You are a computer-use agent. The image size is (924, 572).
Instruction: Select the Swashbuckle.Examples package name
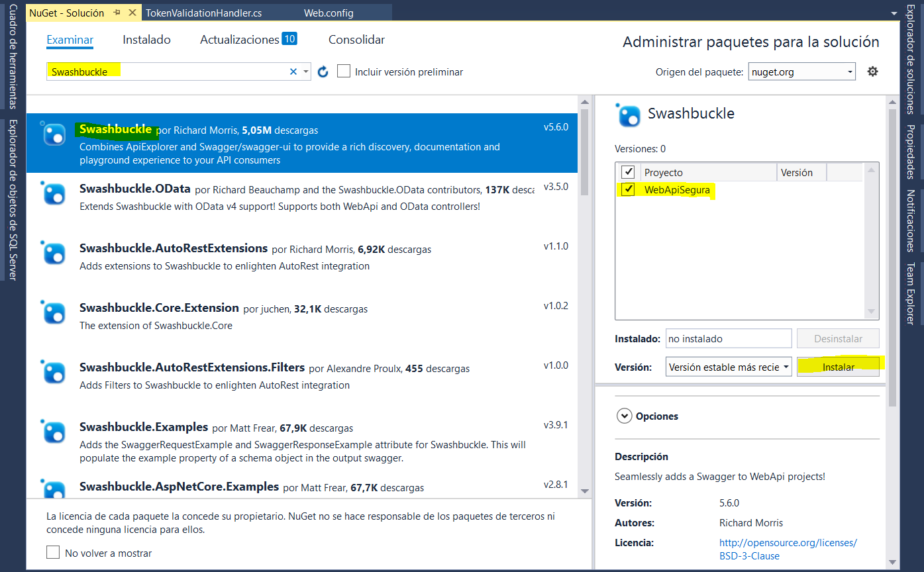144,427
